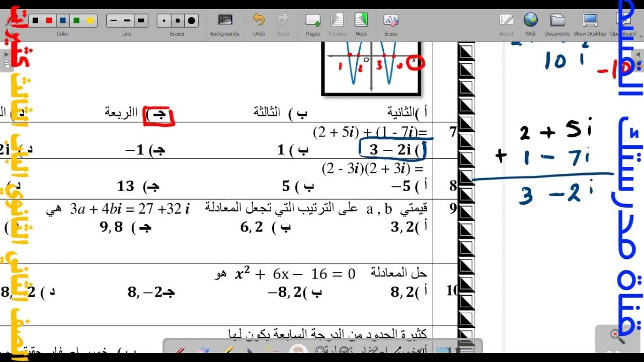Choose the thick line width
The width and height of the screenshot is (644, 362).
click(x=141, y=21)
